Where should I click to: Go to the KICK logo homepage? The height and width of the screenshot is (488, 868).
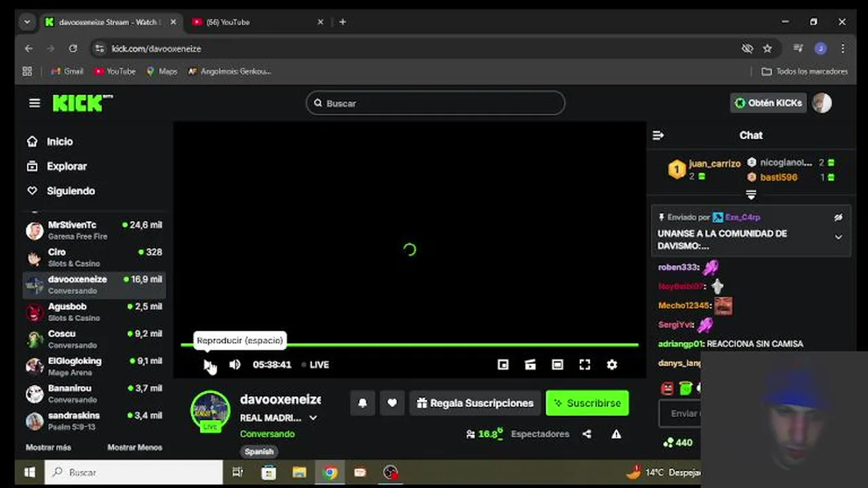[x=82, y=103]
